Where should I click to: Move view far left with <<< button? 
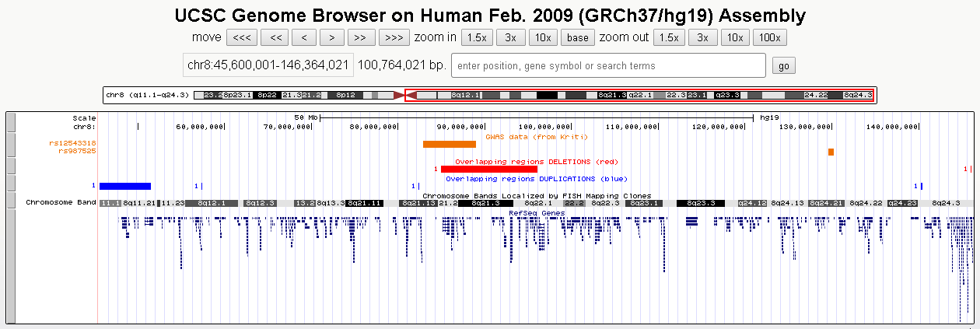point(241,37)
